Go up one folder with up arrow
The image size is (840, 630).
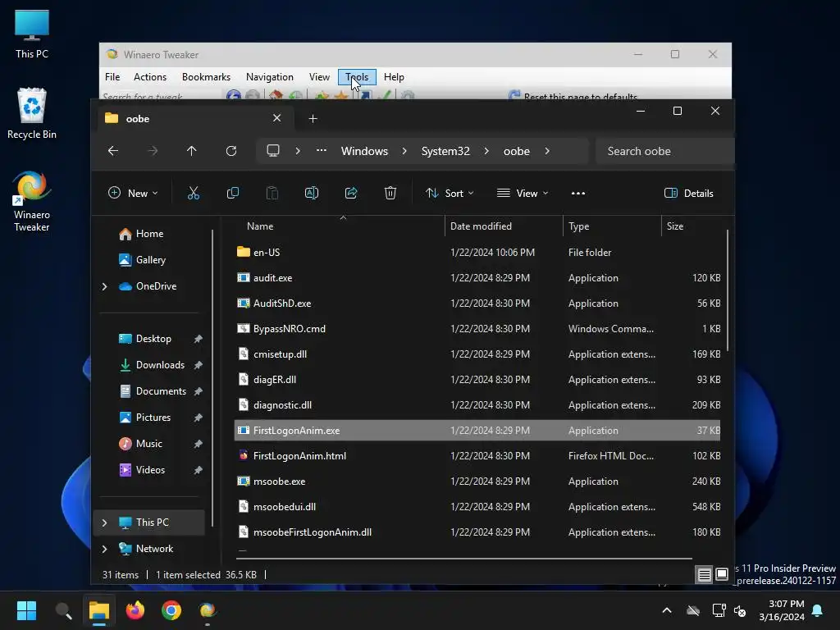191,151
